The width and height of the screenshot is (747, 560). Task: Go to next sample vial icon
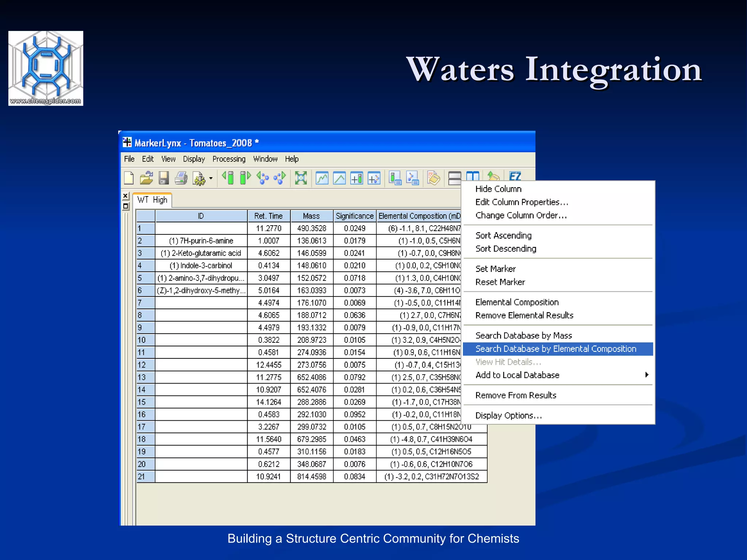(245, 178)
